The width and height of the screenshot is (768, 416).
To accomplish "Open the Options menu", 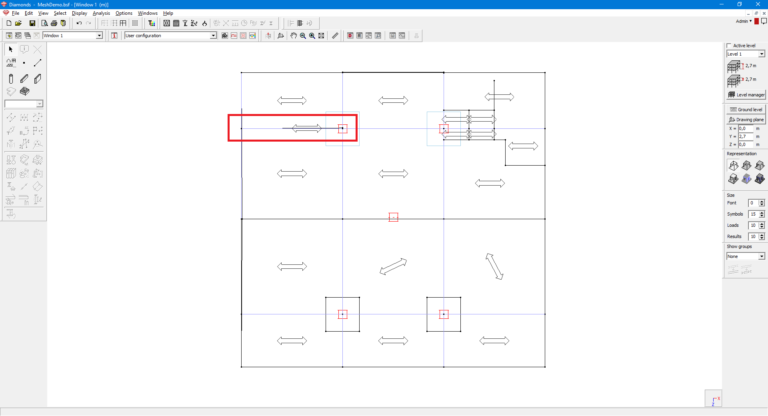I will coord(124,13).
